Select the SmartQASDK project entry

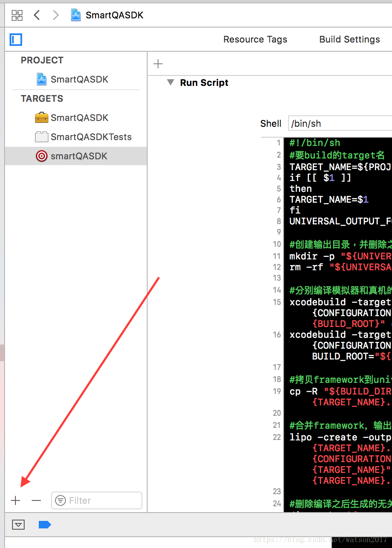click(x=76, y=79)
